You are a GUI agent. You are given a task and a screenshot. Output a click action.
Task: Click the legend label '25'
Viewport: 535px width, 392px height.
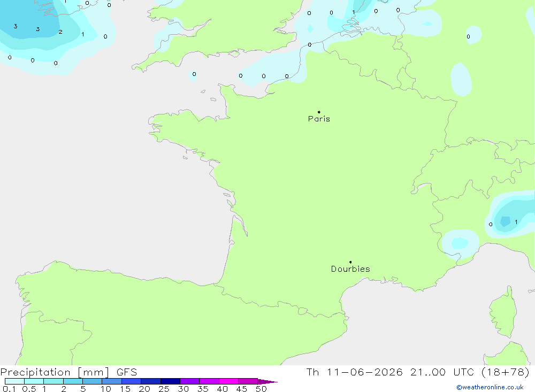pos(164,389)
